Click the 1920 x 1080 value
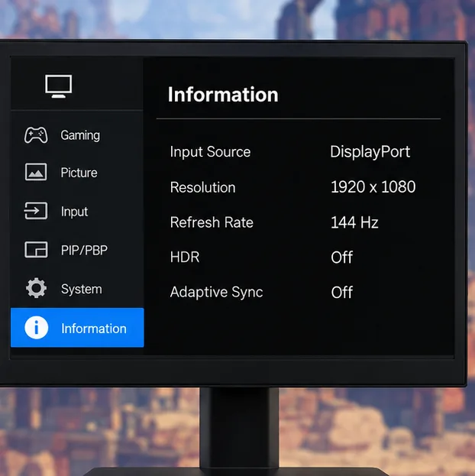This screenshot has width=475, height=476. [373, 187]
